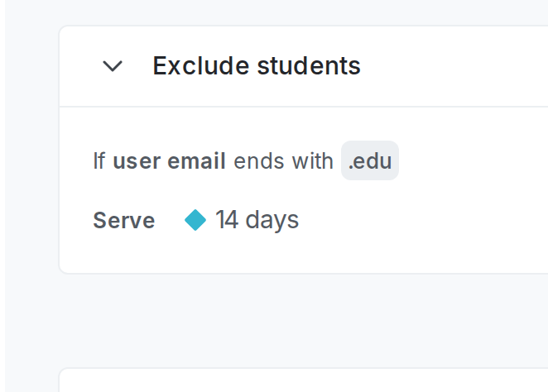Collapse the Exclude students rule chevron
The width and height of the screenshot is (548, 392).
click(113, 66)
